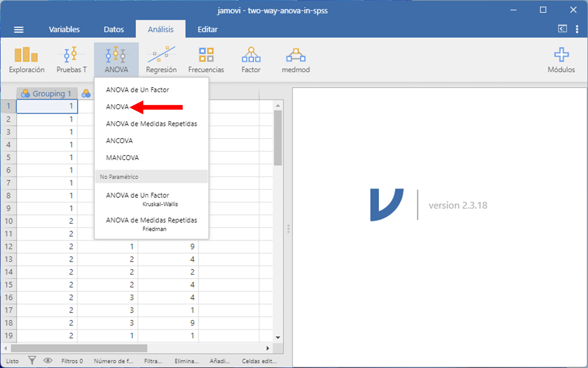Open the Factor analysis menu
This screenshot has height=368, width=588.
click(x=251, y=60)
